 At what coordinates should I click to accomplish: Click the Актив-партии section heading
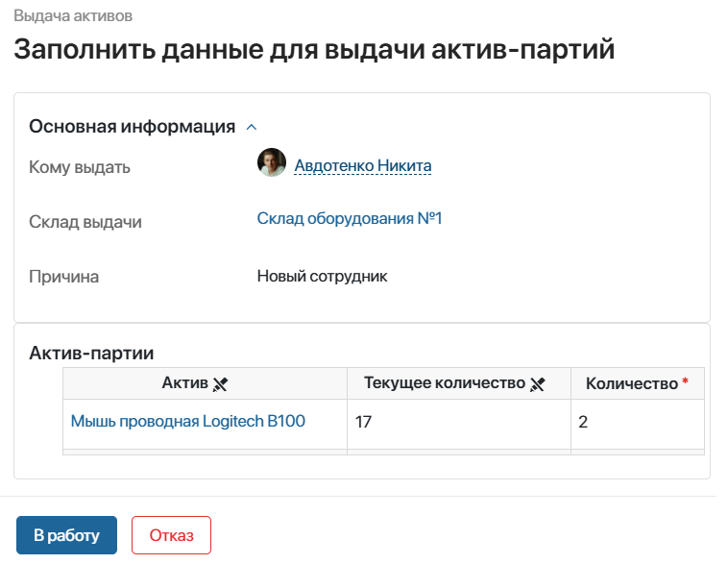pos(91,353)
